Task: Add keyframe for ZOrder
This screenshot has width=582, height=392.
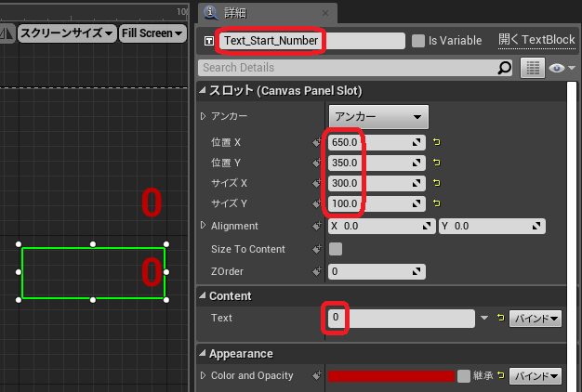Action: pos(317,272)
